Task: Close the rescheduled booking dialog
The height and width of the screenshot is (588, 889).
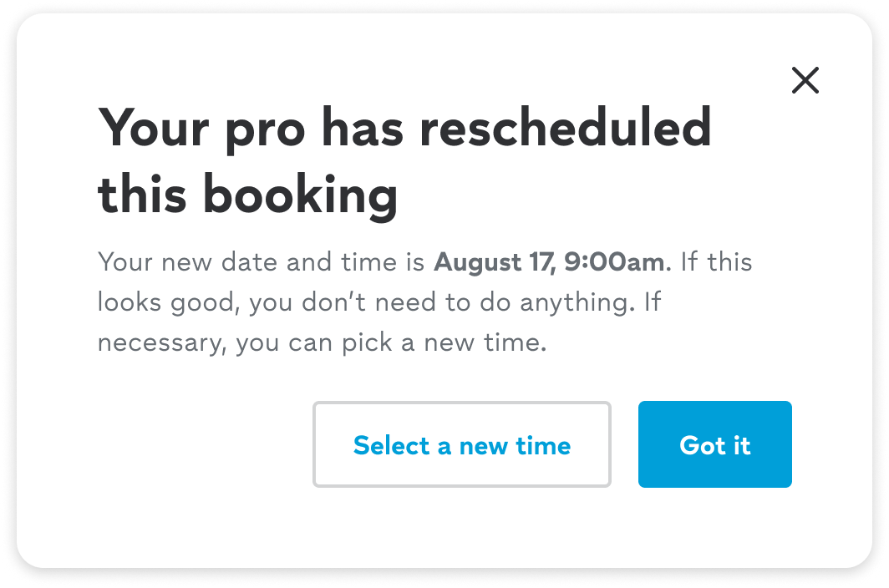Action: click(x=805, y=81)
